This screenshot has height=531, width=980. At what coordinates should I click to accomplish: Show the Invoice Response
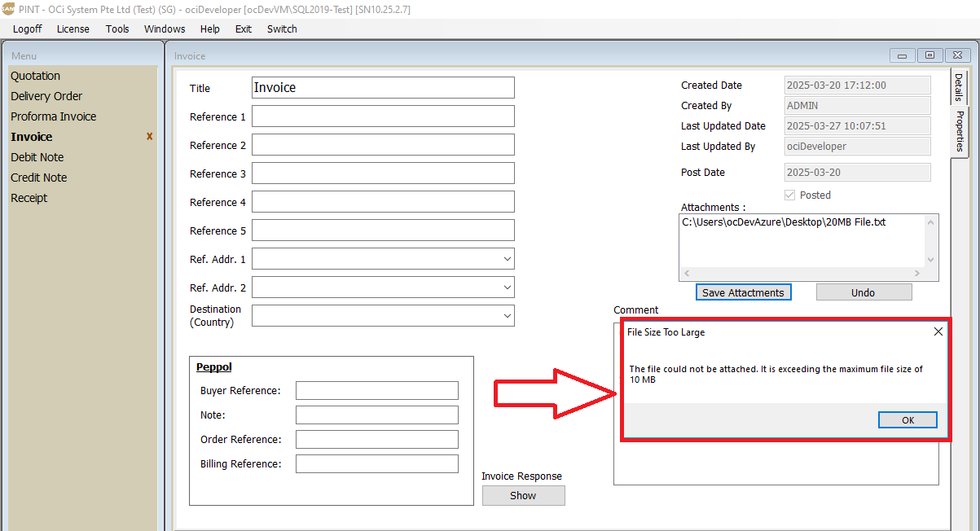tap(523, 495)
